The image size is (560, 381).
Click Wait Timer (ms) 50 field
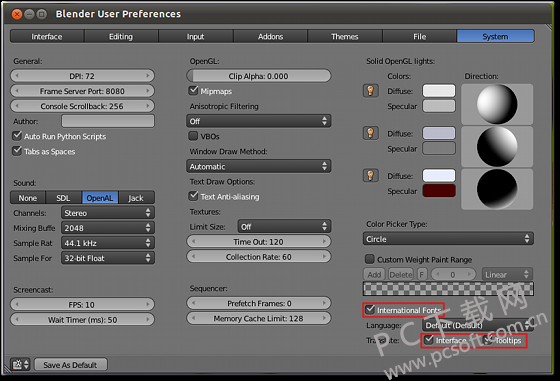tap(82, 319)
